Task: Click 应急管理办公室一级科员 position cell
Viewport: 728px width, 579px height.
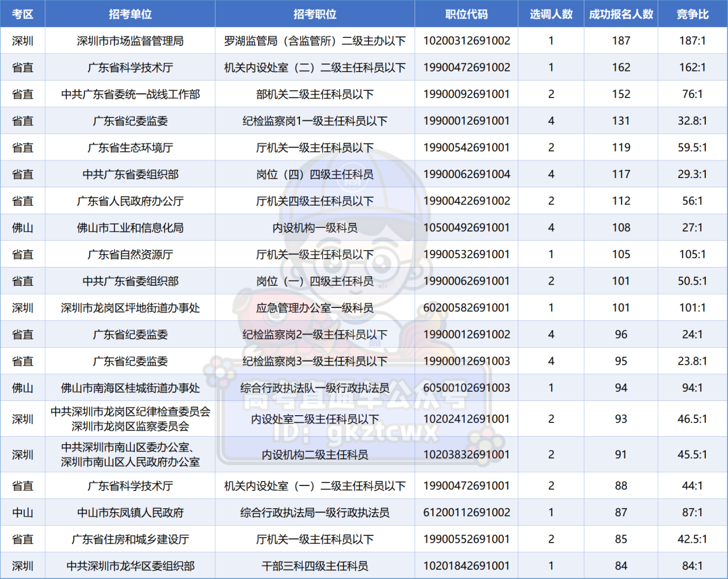Action: tap(315, 308)
